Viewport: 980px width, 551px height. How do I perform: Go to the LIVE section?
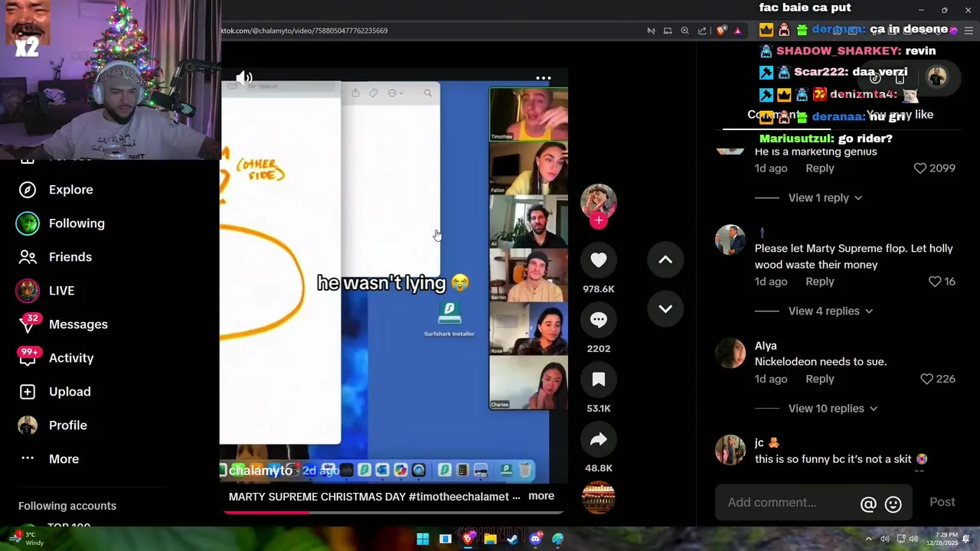[x=61, y=291]
